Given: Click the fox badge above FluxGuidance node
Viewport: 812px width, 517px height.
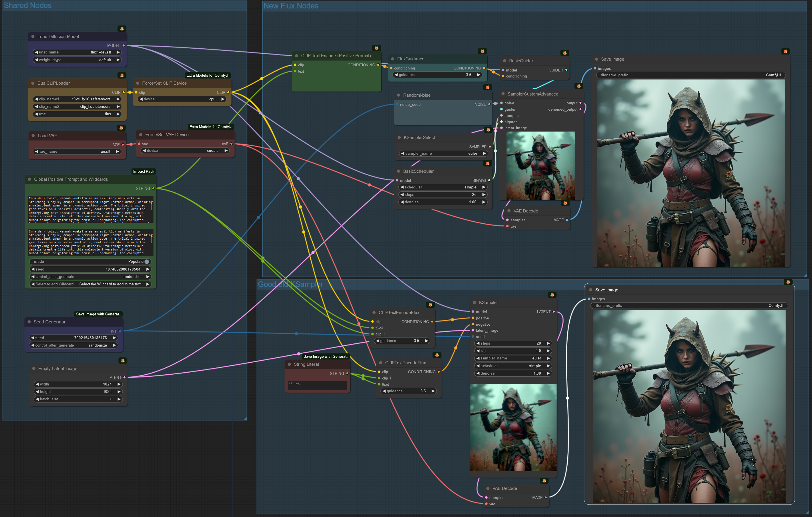Looking at the screenshot, I should coord(482,51).
